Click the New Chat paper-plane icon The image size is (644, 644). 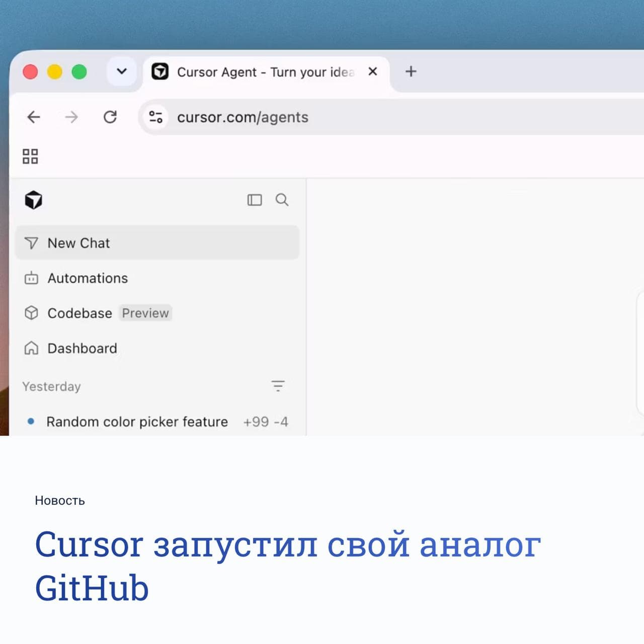pos(31,243)
